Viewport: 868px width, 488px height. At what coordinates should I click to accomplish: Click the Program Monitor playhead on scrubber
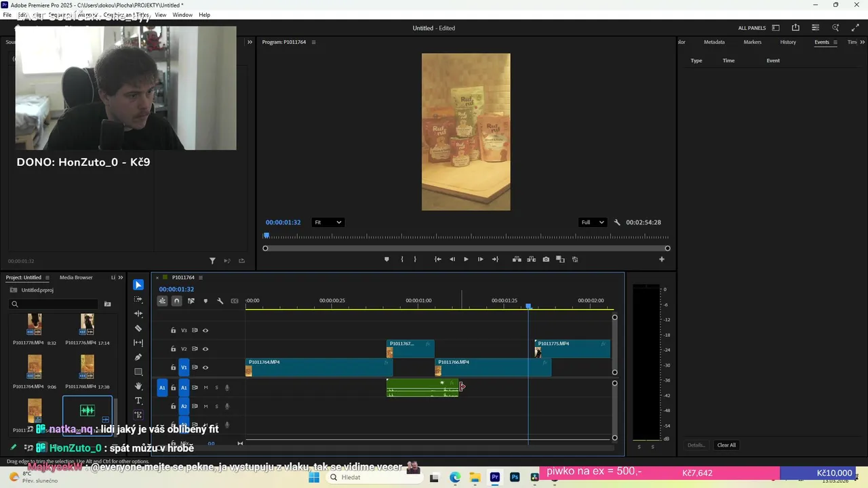tap(266, 236)
